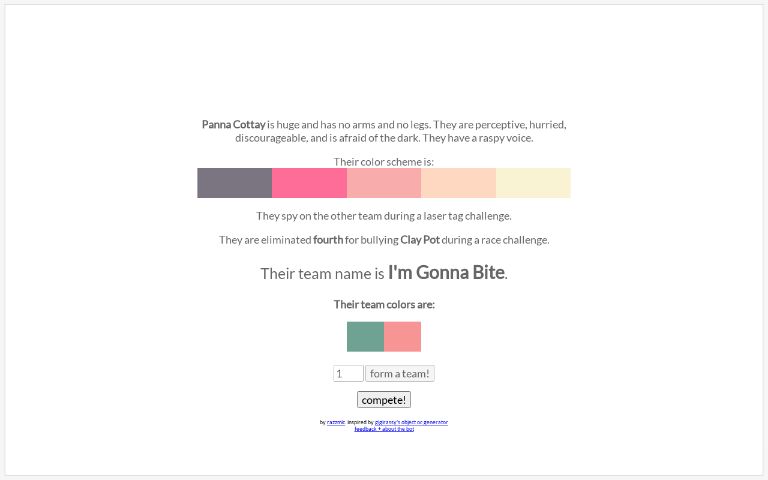Click the bold name 'Panna Cottay'
Screen dimensions: 768x480
(x=234, y=125)
